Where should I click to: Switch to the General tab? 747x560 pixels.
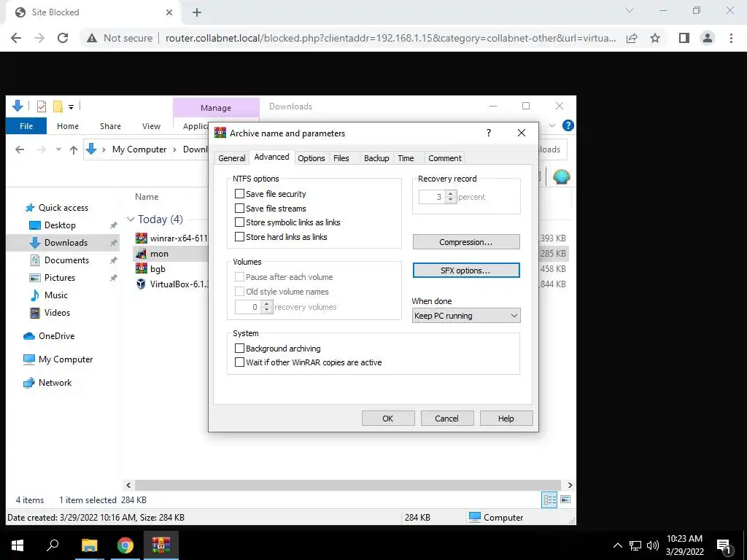point(231,158)
